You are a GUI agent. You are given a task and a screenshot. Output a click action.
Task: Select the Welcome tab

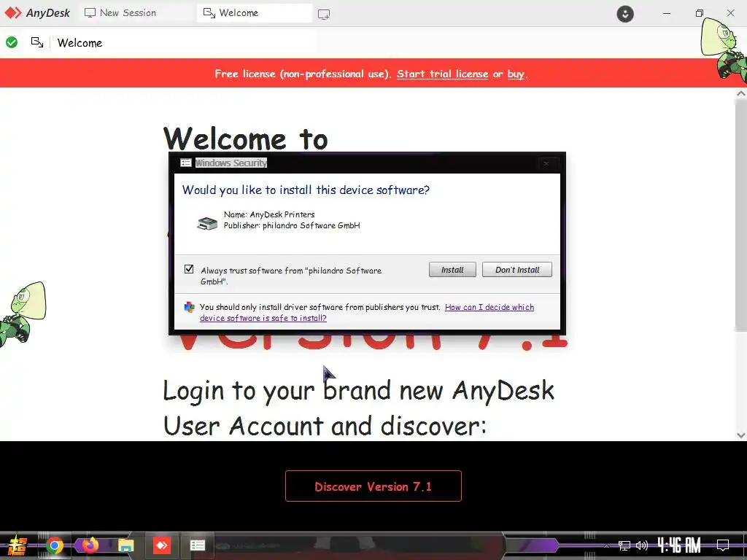tap(255, 13)
